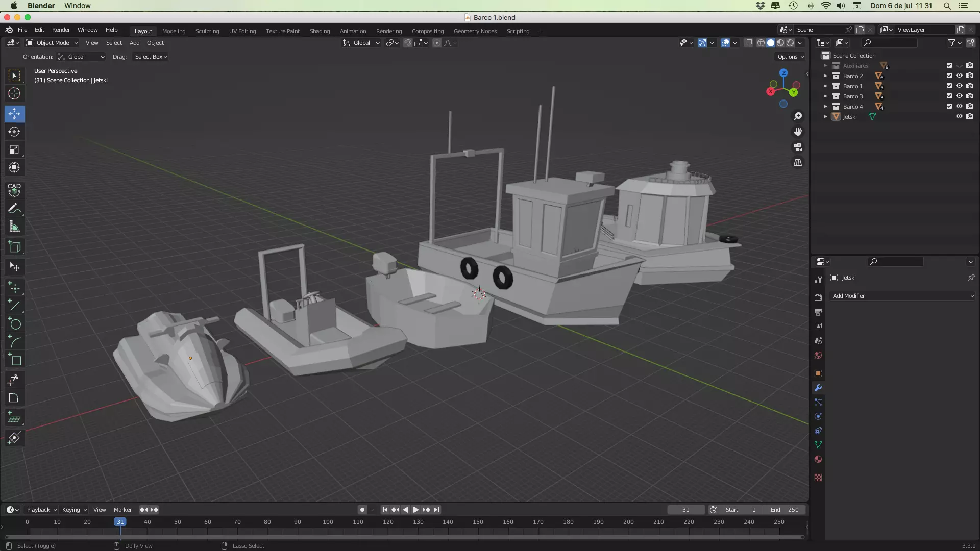The height and width of the screenshot is (551, 980).
Task: Open the Options dropdown in viewport
Action: pyautogui.click(x=791, y=57)
